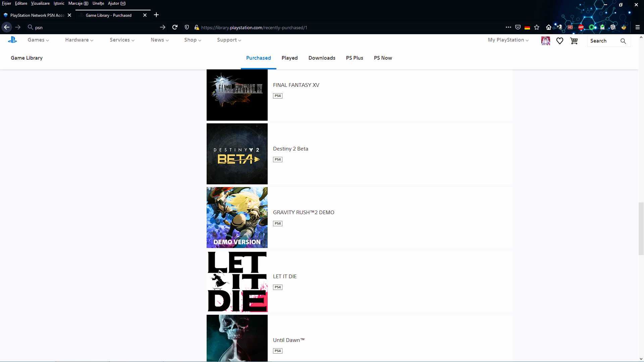Switch to the PS Plus tab

(x=354, y=58)
